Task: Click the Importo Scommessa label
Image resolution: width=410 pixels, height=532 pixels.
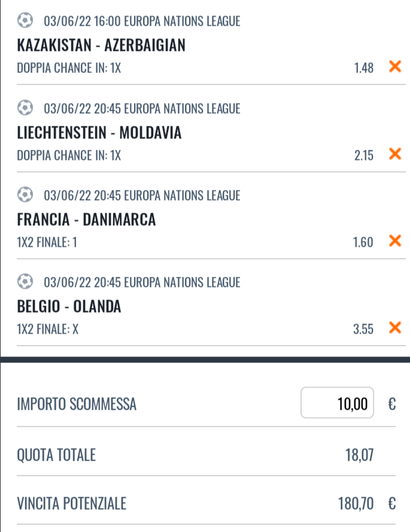Action: [77, 404]
